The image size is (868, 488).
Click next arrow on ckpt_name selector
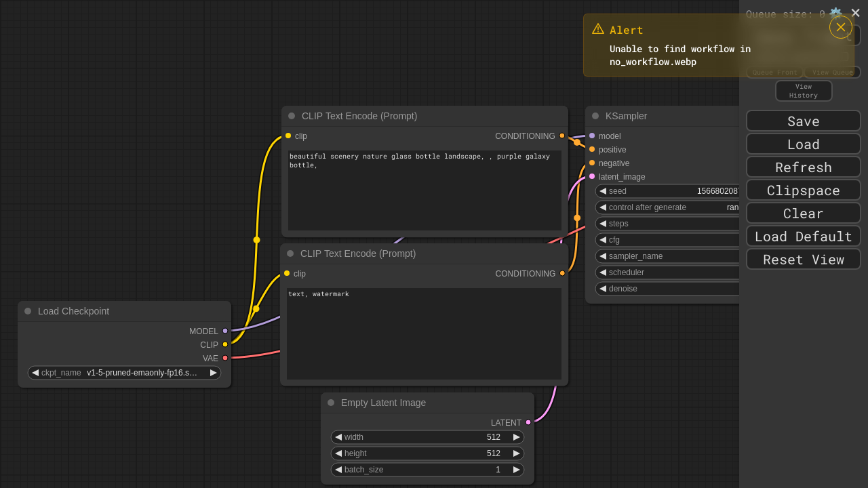pyautogui.click(x=214, y=373)
